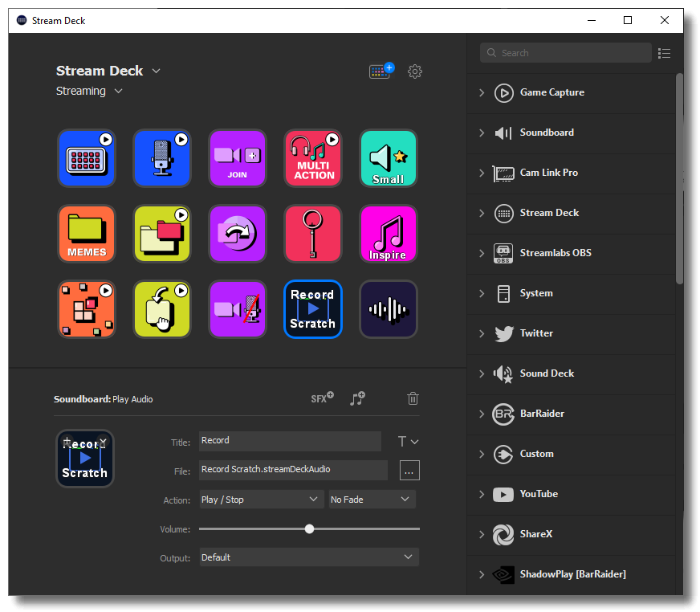Click the magenta Inspire music key
Screen dimensions: 700x612
tap(389, 234)
